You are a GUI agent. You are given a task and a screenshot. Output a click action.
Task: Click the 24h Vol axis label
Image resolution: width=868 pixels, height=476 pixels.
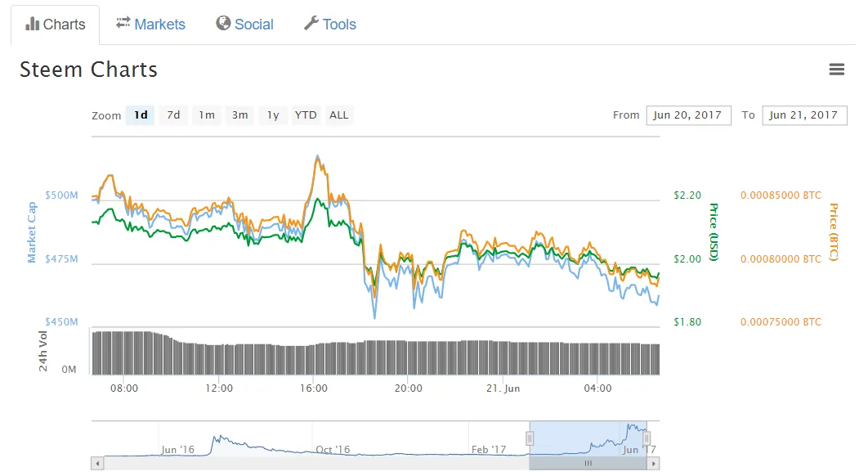coord(43,351)
